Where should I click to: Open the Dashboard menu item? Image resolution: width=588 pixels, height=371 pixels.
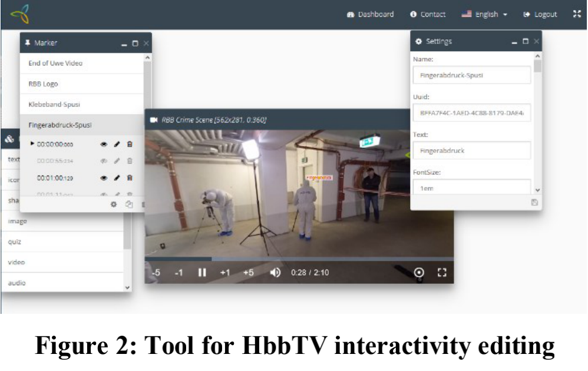pyautogui.click(x=371, y=14)
